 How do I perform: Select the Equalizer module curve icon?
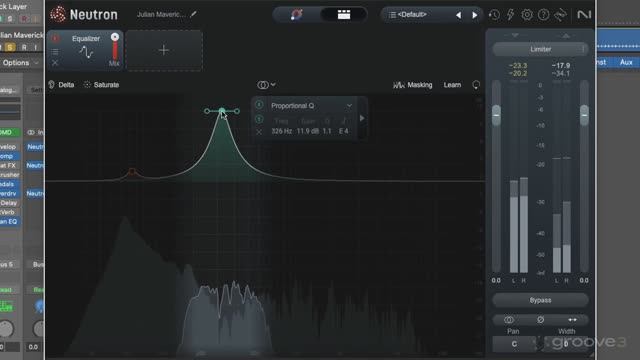click(86, 52)
